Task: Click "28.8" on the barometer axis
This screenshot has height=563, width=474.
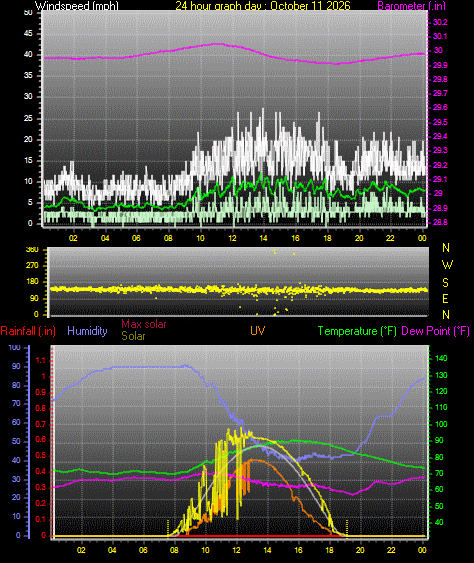Action: pyautogui.click(x=440, y=222)
